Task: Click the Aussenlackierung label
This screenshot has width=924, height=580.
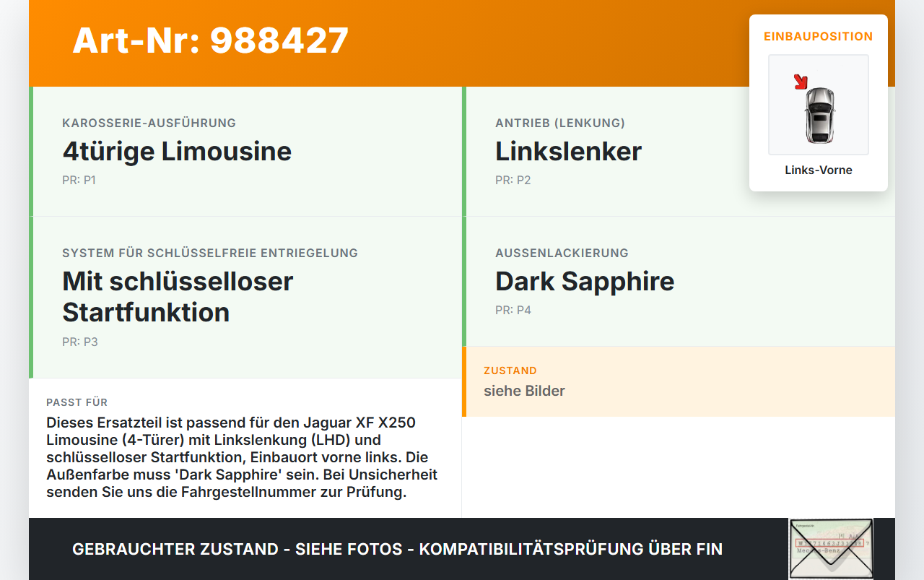Action: (x=562, y=254)
